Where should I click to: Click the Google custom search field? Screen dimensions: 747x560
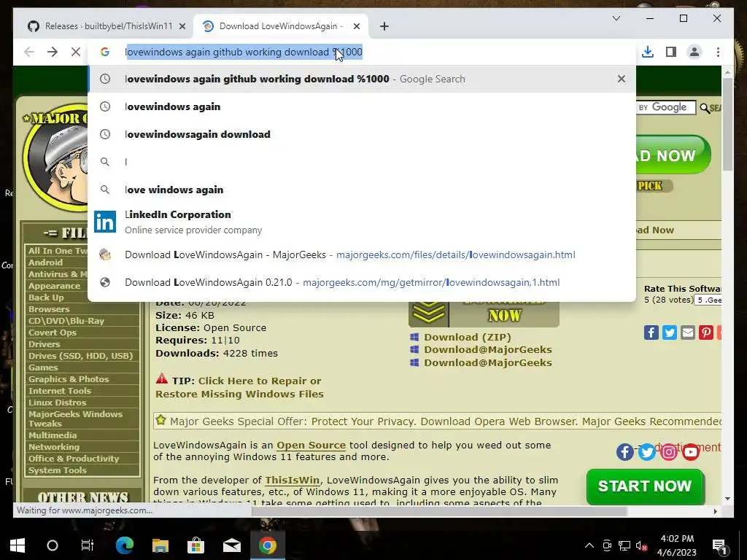[x=665, y=108]
